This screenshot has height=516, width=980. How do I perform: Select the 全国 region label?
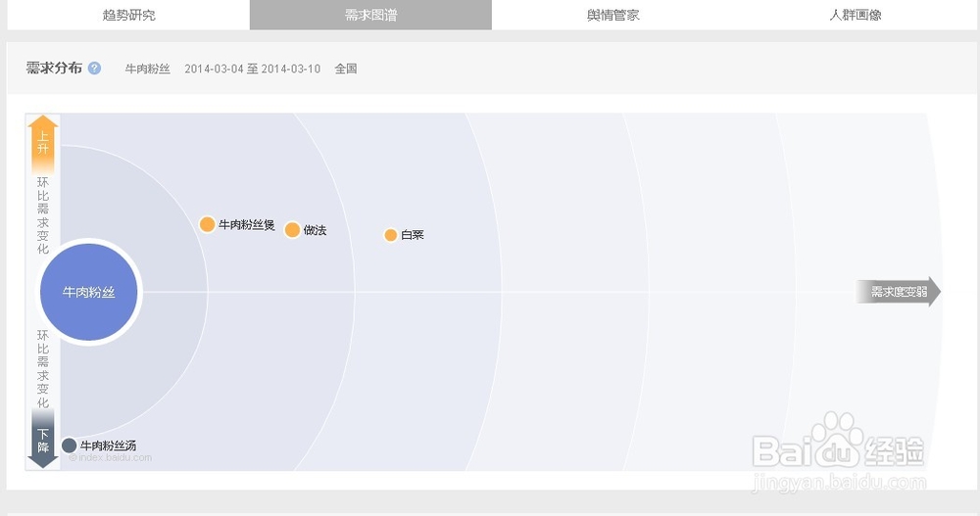pyautogui.click(x=346, y=69)
